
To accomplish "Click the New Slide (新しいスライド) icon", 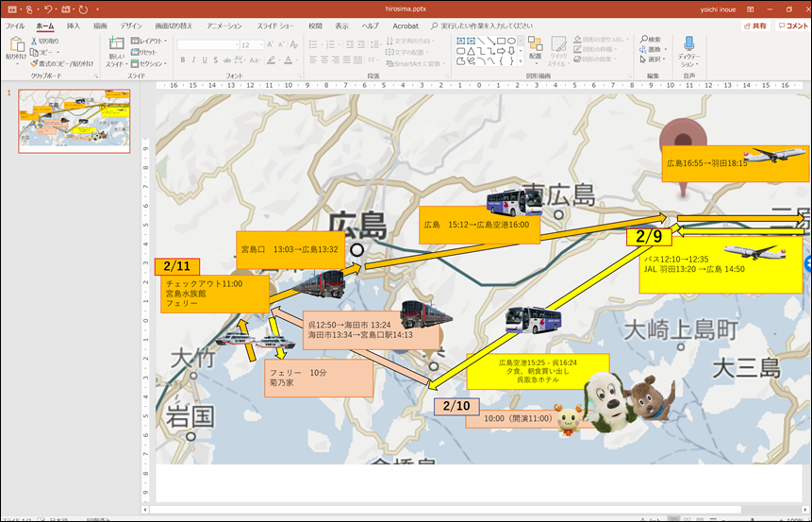I will click(116, 43).
